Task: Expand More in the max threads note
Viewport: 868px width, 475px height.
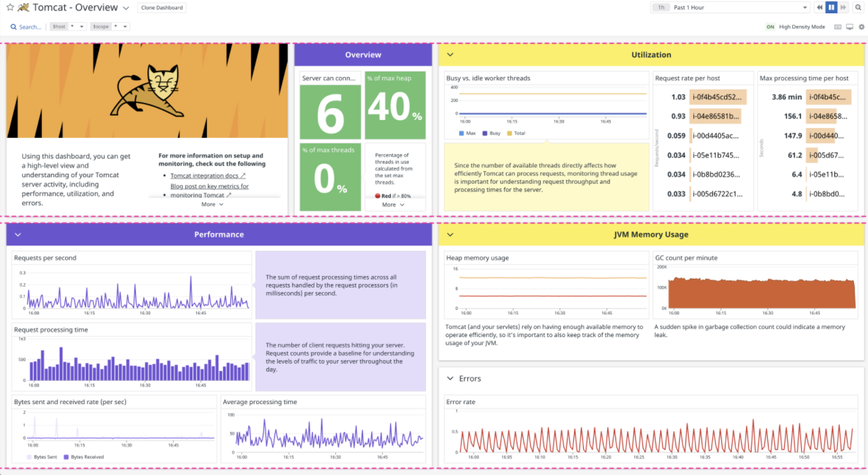Action: [393, 205]
